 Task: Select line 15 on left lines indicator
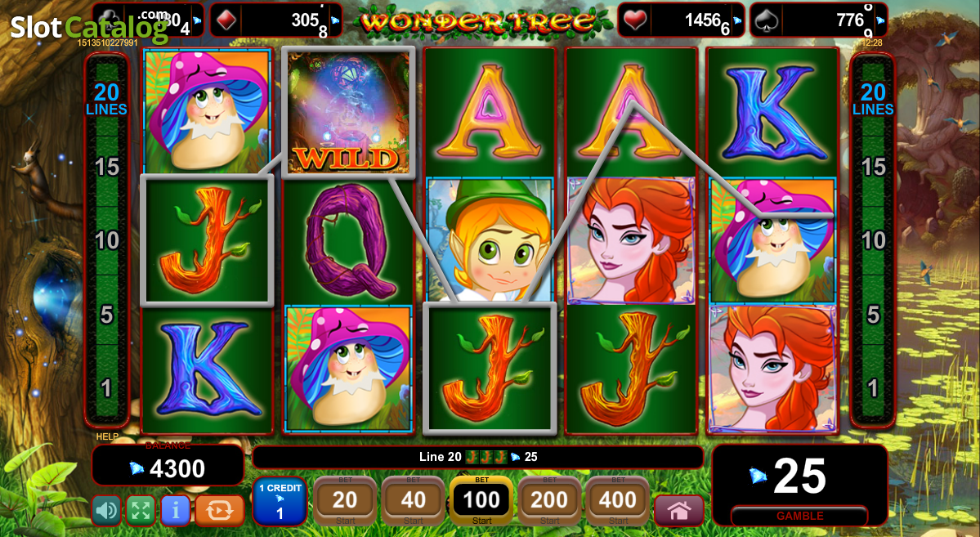coord(107,167)
